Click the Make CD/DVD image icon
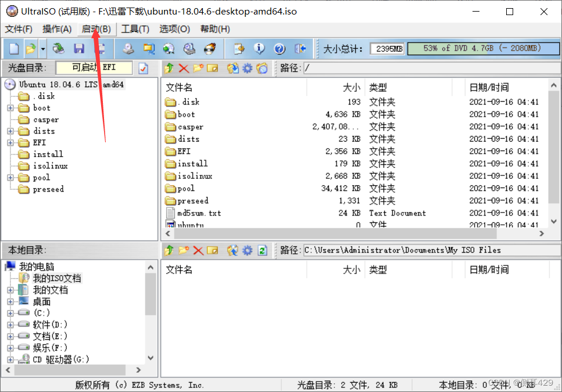The height and width of the screenshot is (392, 562). pos(128,49)
